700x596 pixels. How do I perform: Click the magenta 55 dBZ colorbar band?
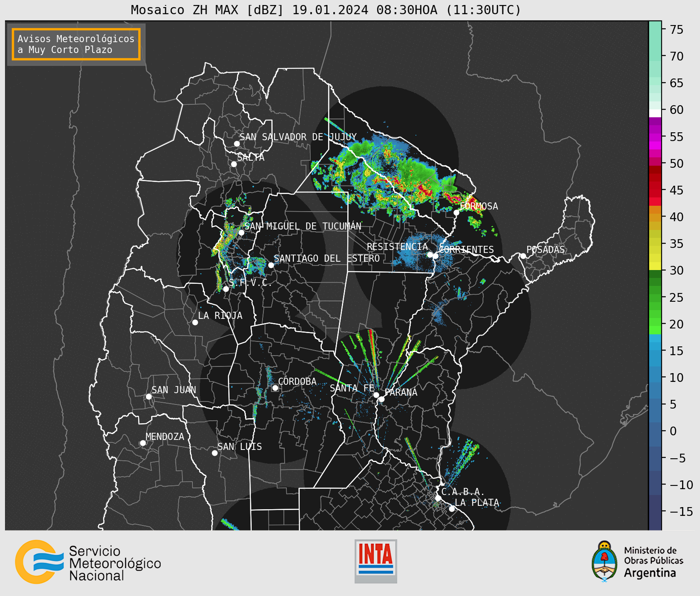(x=655, y=136)
